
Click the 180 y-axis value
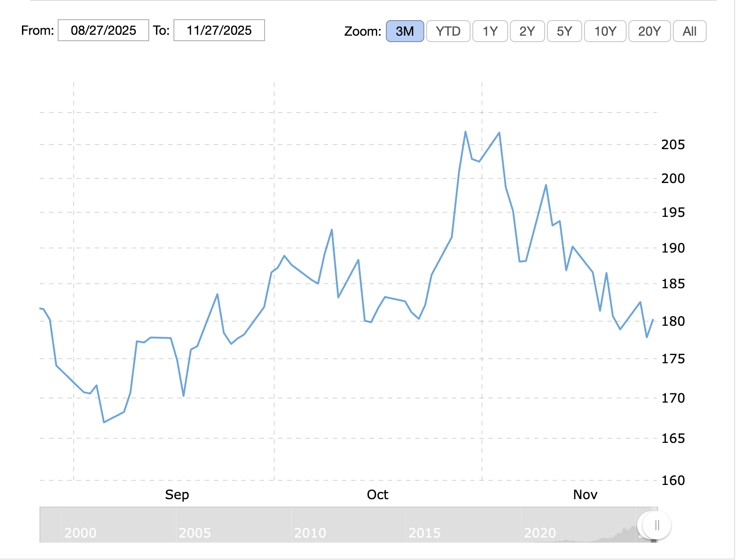pos(673,321)
